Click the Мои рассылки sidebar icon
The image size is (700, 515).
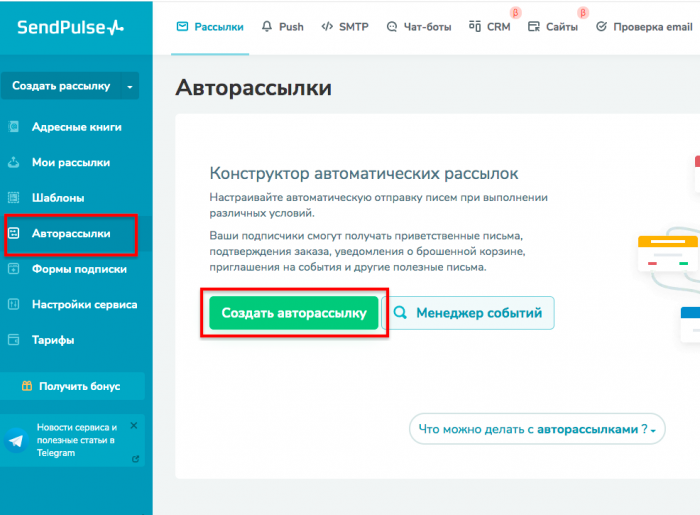[14, 162]
